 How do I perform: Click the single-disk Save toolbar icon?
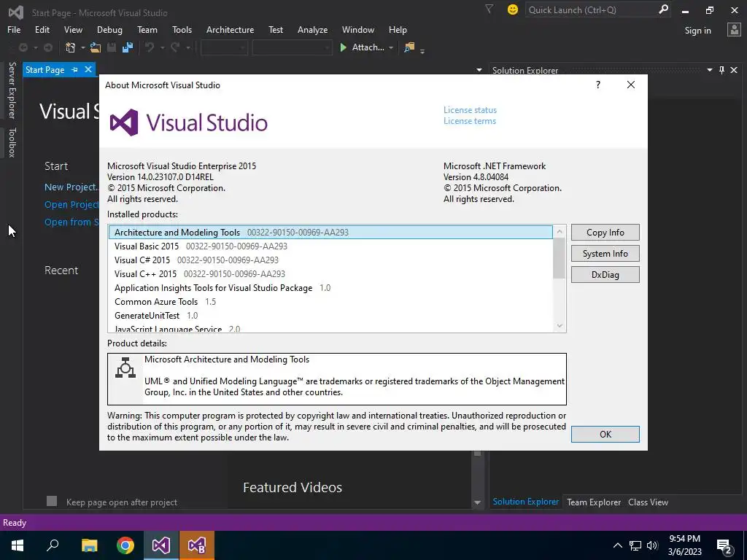point(112,47)
